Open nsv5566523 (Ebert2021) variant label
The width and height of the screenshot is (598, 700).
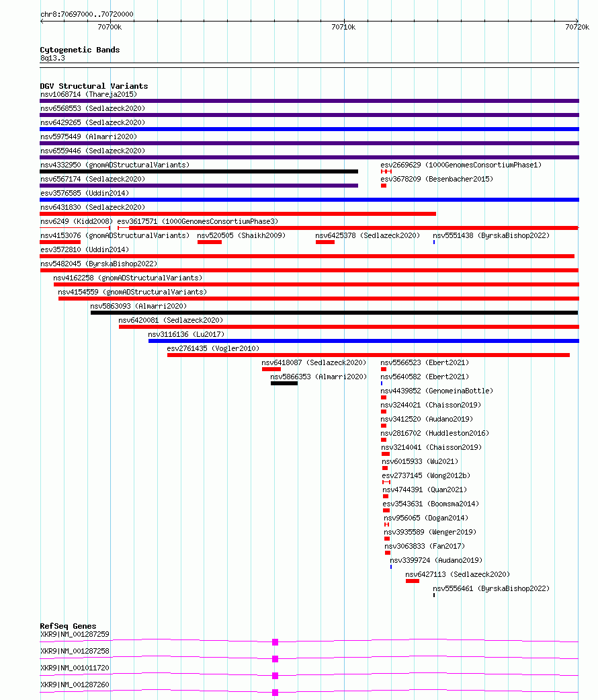pos(425,363)
